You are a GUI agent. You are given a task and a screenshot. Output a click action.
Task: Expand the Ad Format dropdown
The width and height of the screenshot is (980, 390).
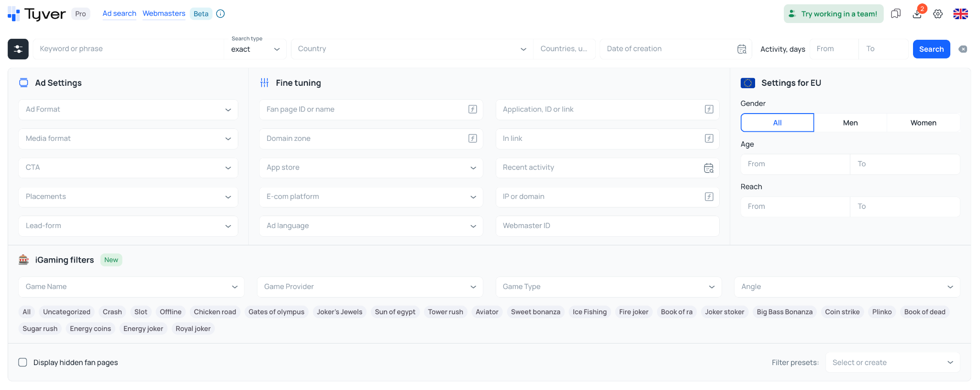click(128, 110)
